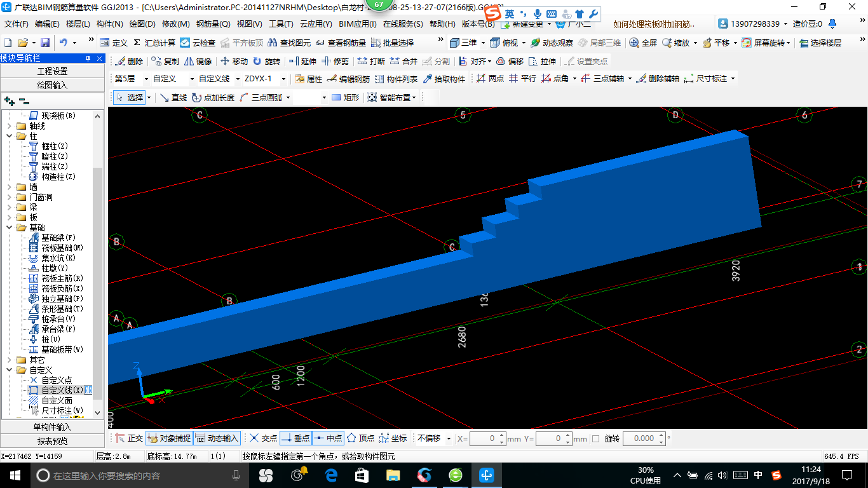Open 属性 (properties) panel
This screenshot has width=868, height=488.
309,79
